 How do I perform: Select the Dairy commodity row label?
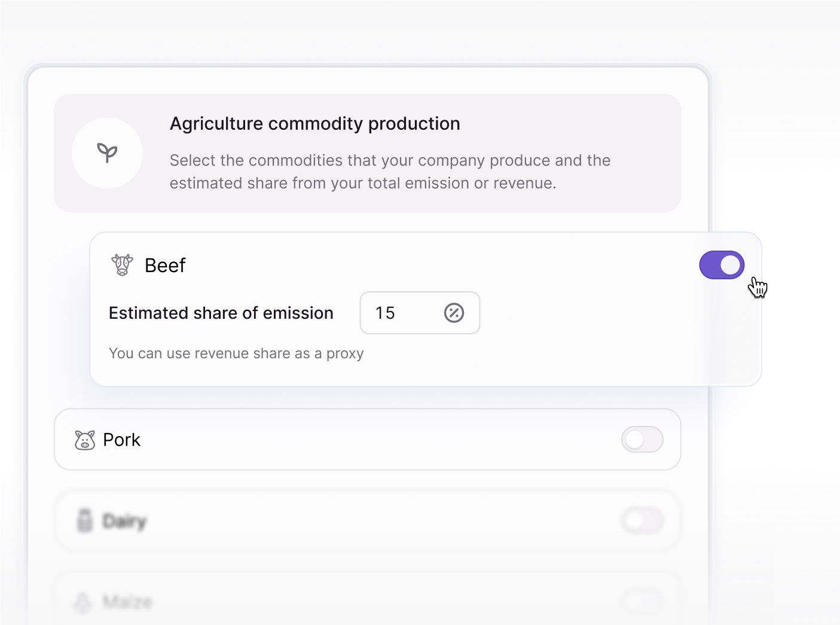[124, 521]
